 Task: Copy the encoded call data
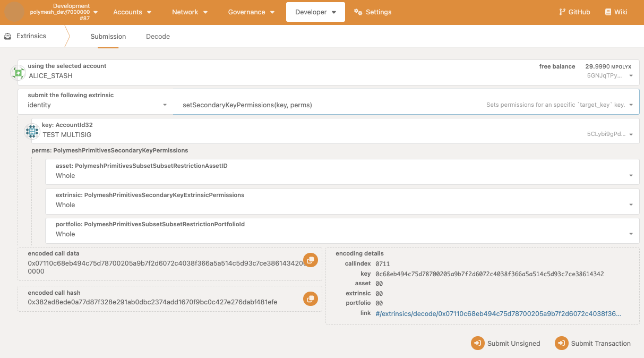310,260
